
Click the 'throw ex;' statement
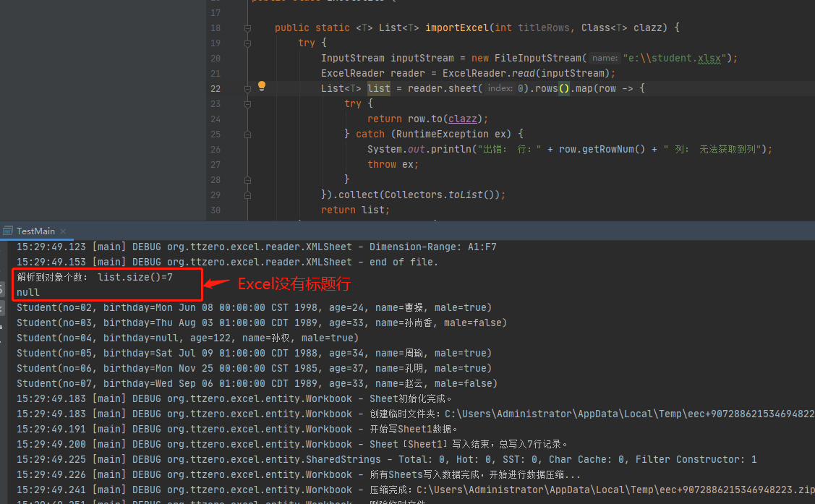pyautogui.click(x=393, y=164)
